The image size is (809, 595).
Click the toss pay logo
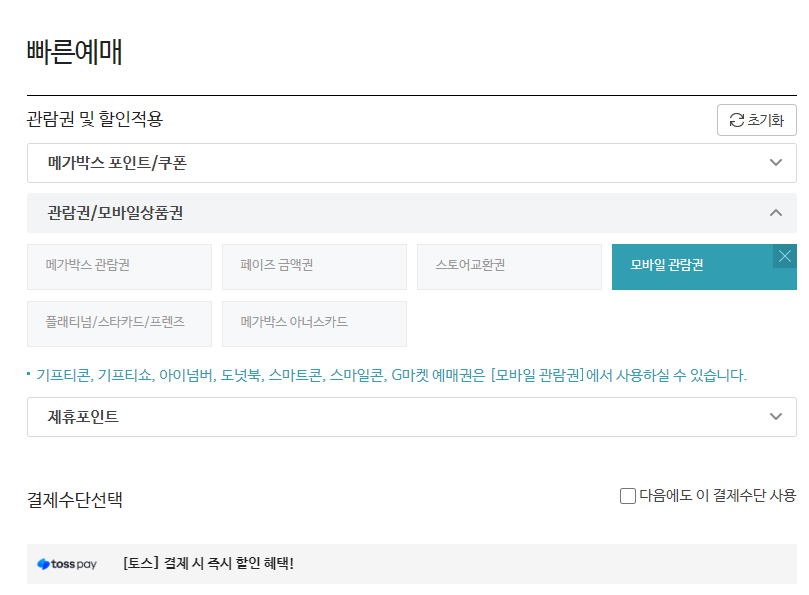coord(67,564)
